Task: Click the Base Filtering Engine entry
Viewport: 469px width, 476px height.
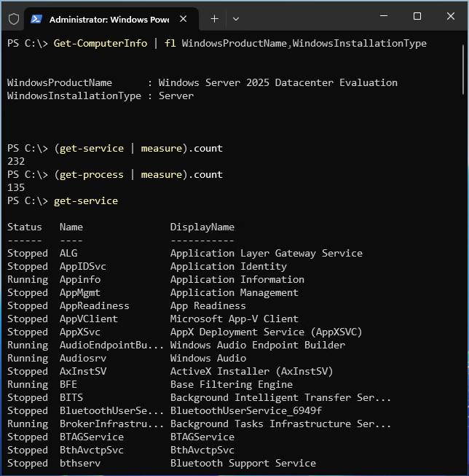Action: 231,384
